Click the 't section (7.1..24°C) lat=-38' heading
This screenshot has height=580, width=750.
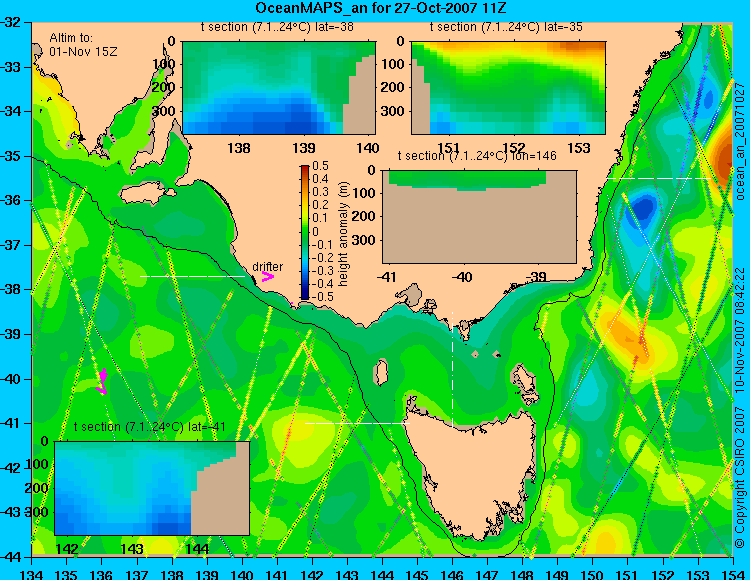(277, 27)
